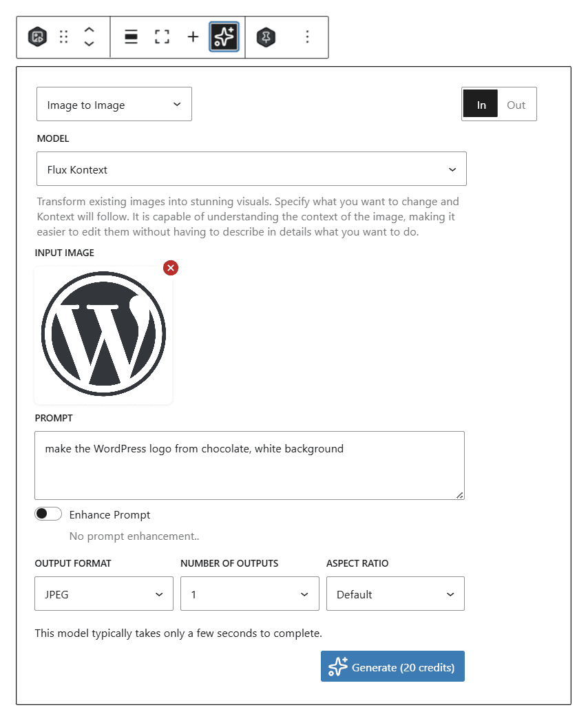Expand the Flux Kontext model dropdown

pyautogui.click(x=251, y=169)
